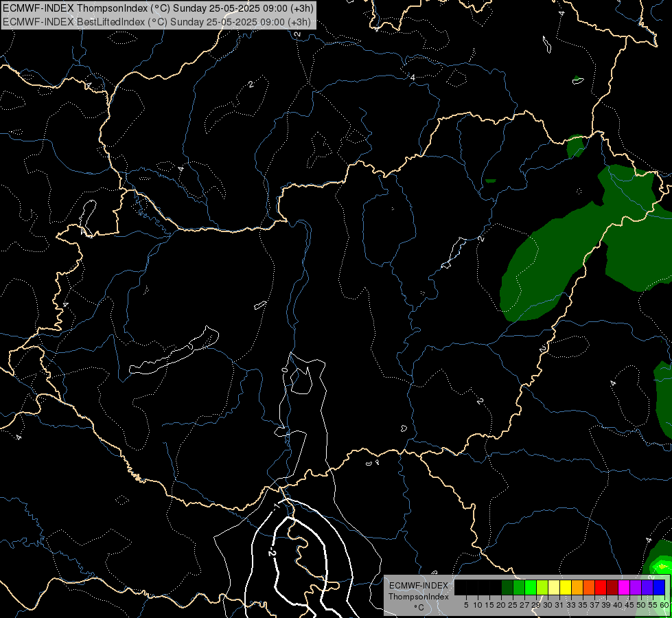Select the pale yellow 30–31 legend swatch
This screenshot has height=618, width=672.
554,587
